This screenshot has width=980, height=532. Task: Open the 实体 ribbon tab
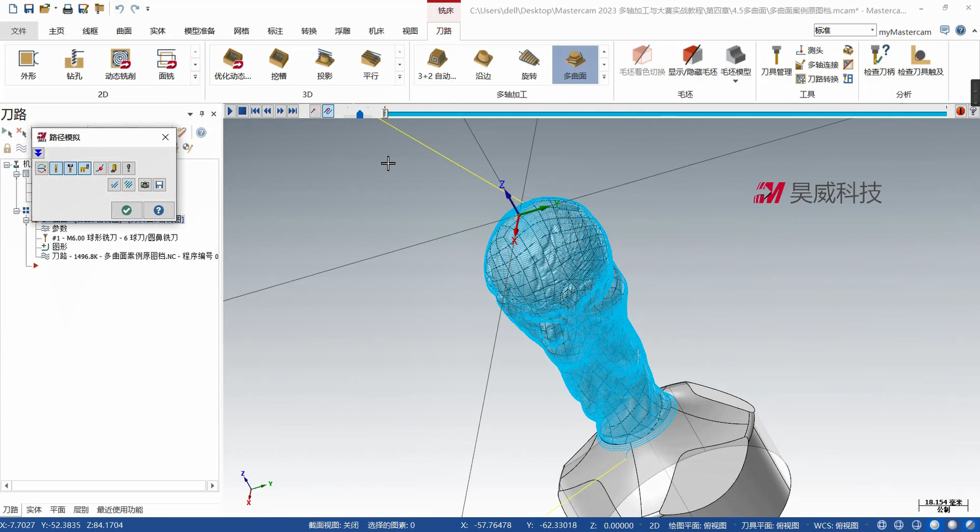click(158, 31)
